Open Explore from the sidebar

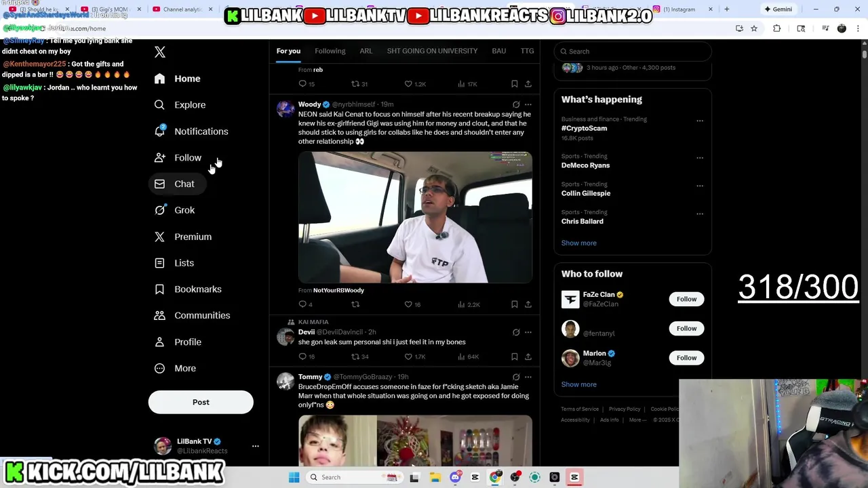(180, 105)
